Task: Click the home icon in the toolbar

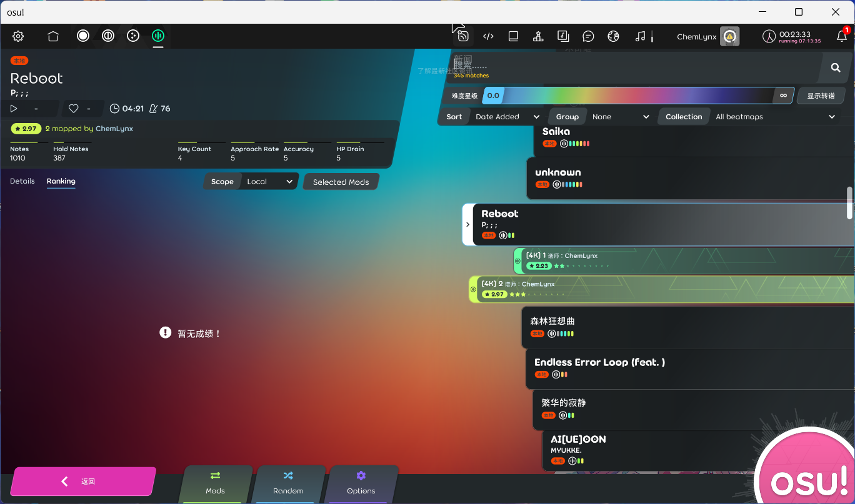Action: tap(53, 36)
